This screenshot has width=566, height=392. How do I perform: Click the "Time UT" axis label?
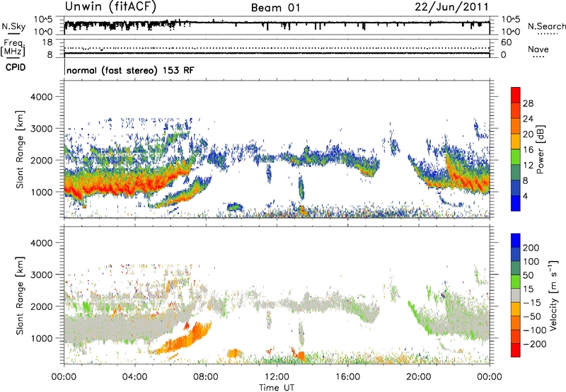[x=277, y=388]
